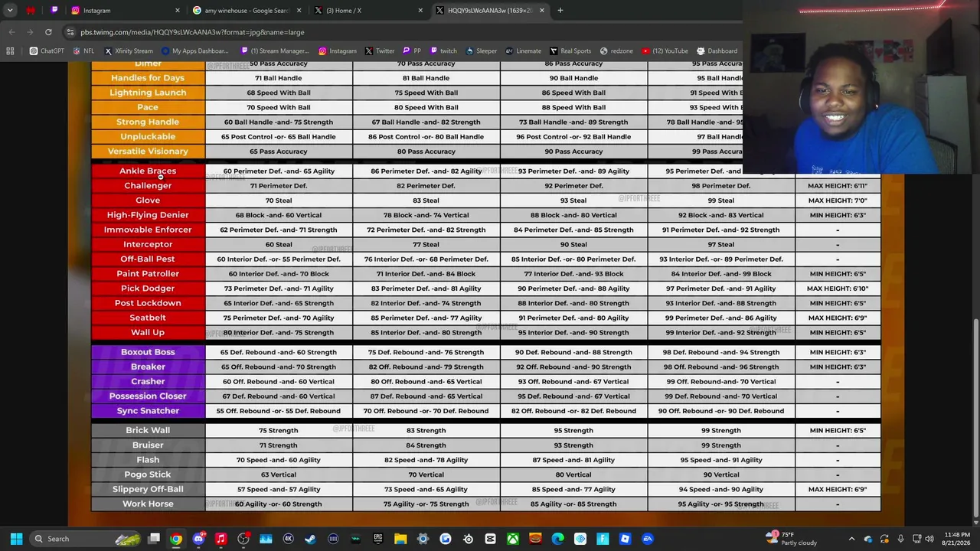Show hidden system tray icons
The height and width of the screenshot is (551, 980).
coord(852,539)
